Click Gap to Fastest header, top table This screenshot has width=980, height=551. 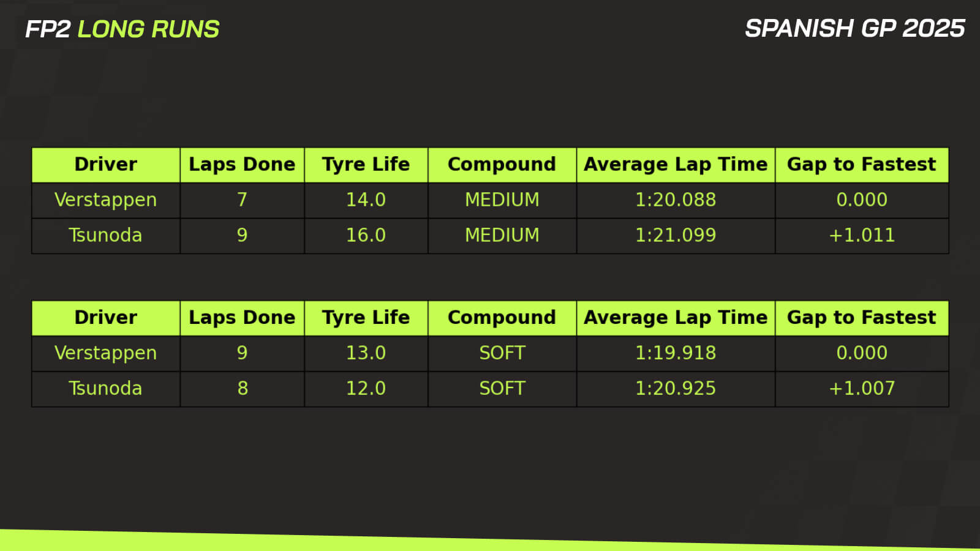click(x=861, y=165)
